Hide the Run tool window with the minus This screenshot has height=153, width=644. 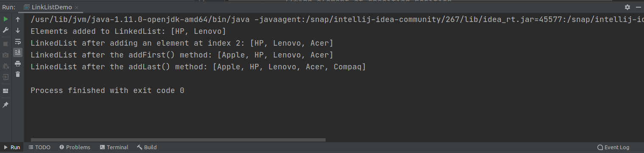tap(637, 7)
